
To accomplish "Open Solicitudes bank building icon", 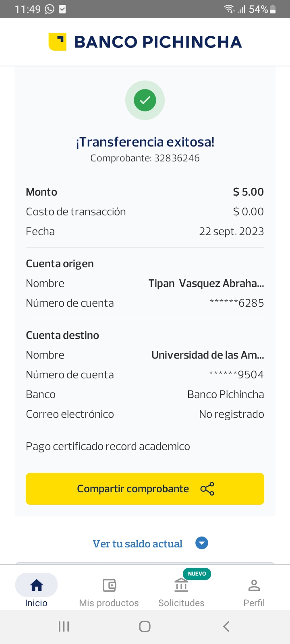I will [x=181, y=585].
